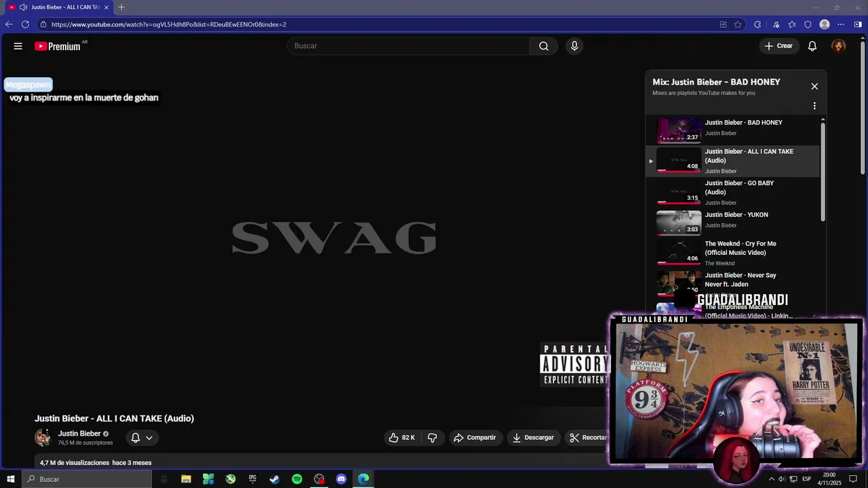Open the browser extensions puzzle icon
The width and height of the screenshot is (868, 488).
pos(757,24)
